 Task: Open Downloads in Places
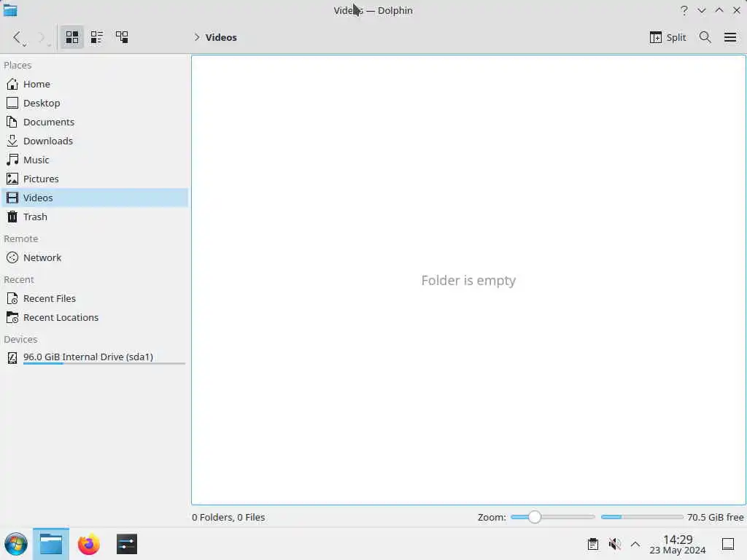(x=94, y=141)
